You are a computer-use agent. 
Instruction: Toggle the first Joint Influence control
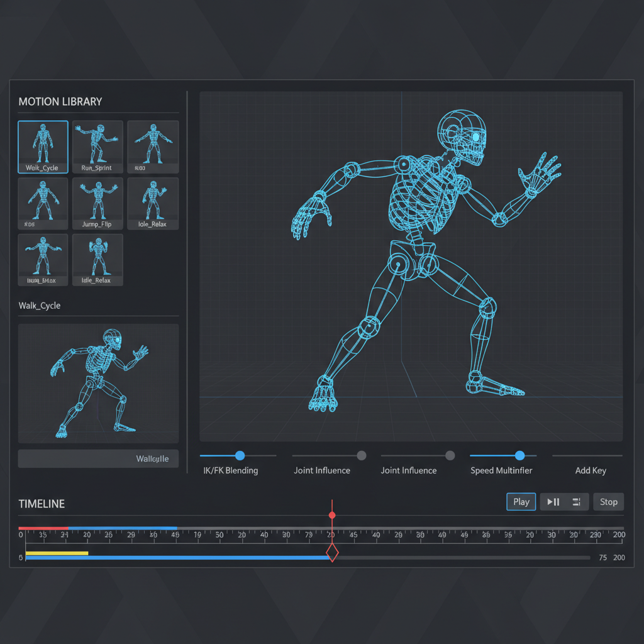360,455
